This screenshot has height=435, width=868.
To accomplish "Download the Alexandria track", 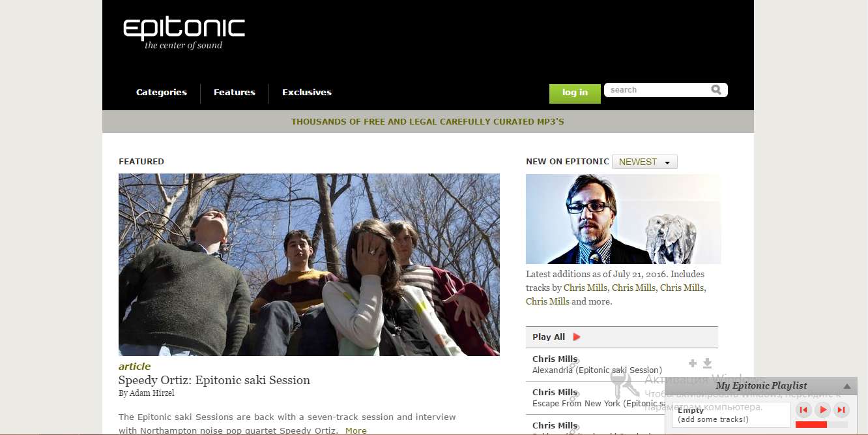I will [707, 364].
